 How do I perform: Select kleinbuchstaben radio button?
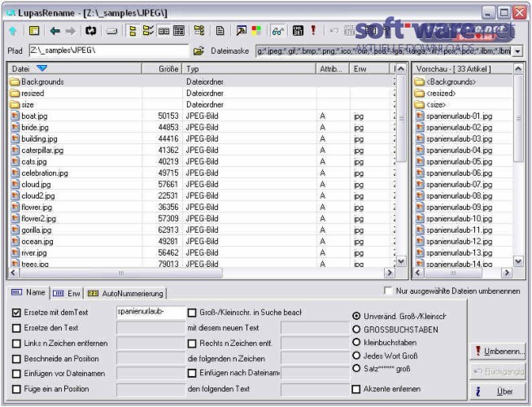click(356, 342)
